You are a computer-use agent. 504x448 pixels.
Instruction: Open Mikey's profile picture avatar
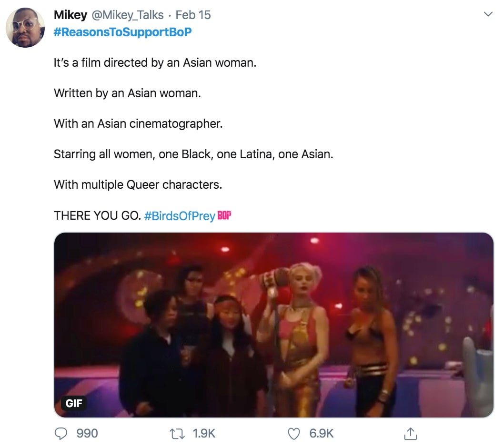25,28
